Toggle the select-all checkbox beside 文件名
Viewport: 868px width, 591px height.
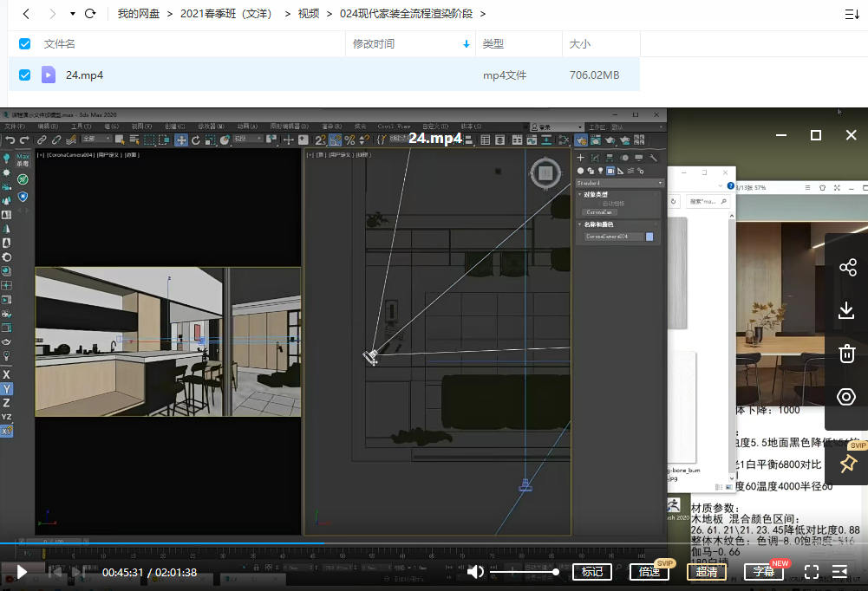[25, 43]
